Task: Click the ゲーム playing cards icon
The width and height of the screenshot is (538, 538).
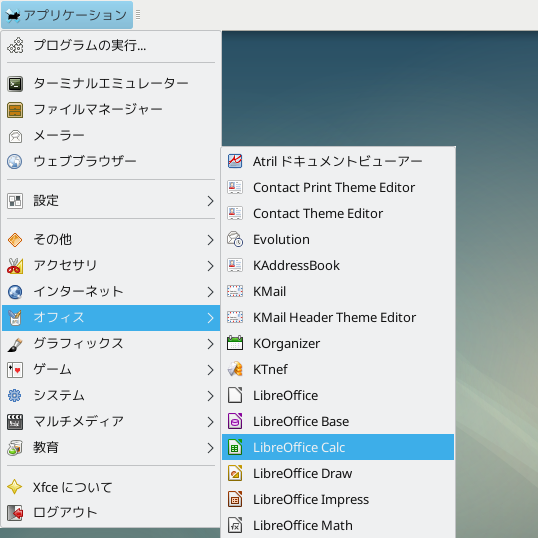Action: (15, 370)
